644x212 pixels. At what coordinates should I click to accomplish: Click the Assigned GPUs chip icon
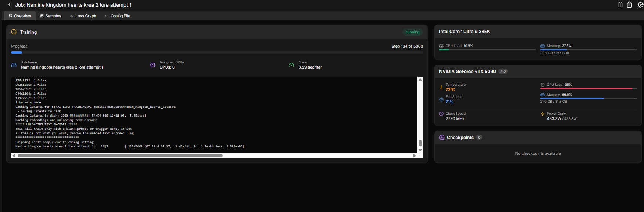coord(152,65)
